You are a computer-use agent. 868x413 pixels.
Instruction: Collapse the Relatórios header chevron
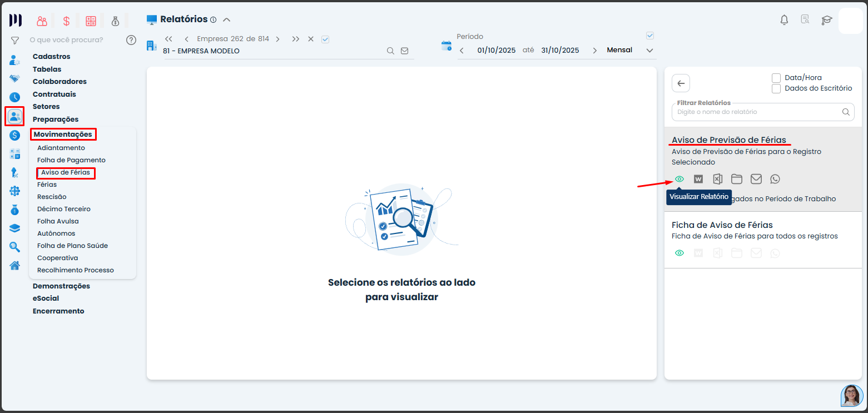pyautogui.click(x=226, y=19)
